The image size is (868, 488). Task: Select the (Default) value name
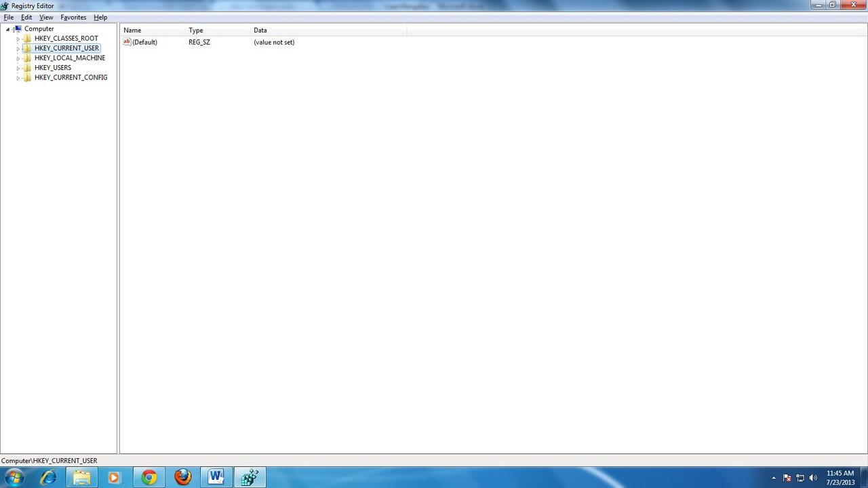(x=144, y=42)
